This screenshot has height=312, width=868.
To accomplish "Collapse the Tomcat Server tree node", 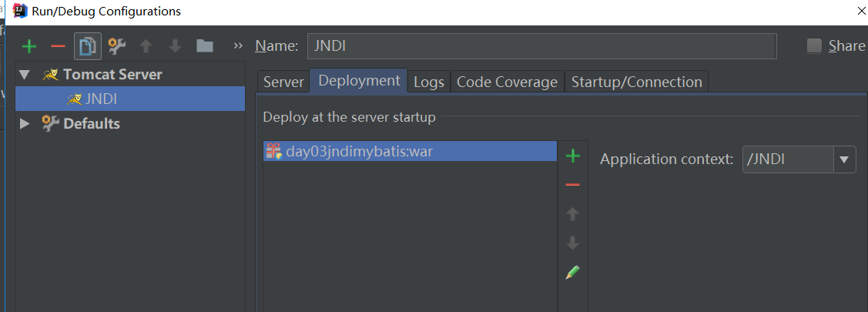I will pos(25,75).
